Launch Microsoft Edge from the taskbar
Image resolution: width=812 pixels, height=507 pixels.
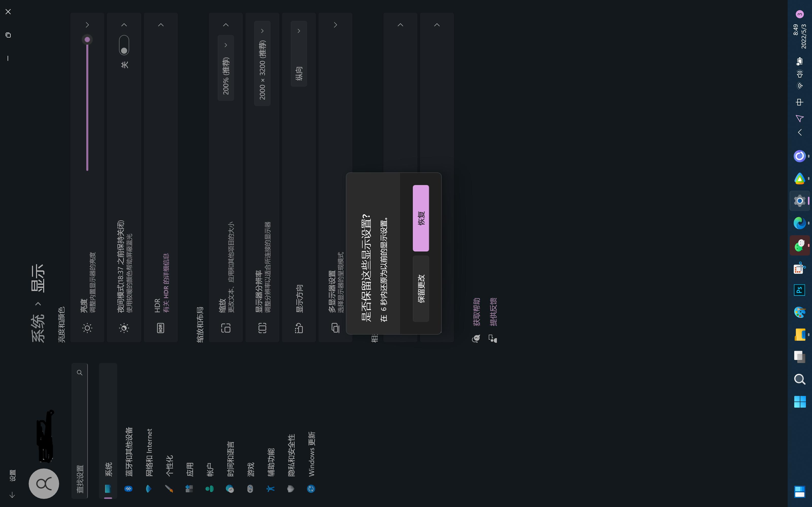point(800,223)
